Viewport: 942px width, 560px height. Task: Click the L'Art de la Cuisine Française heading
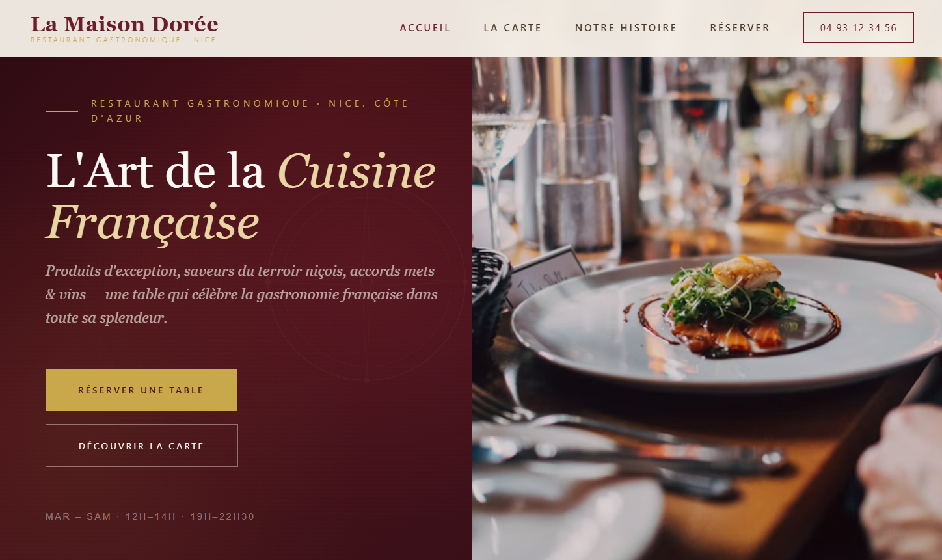(x=241, y=197)
